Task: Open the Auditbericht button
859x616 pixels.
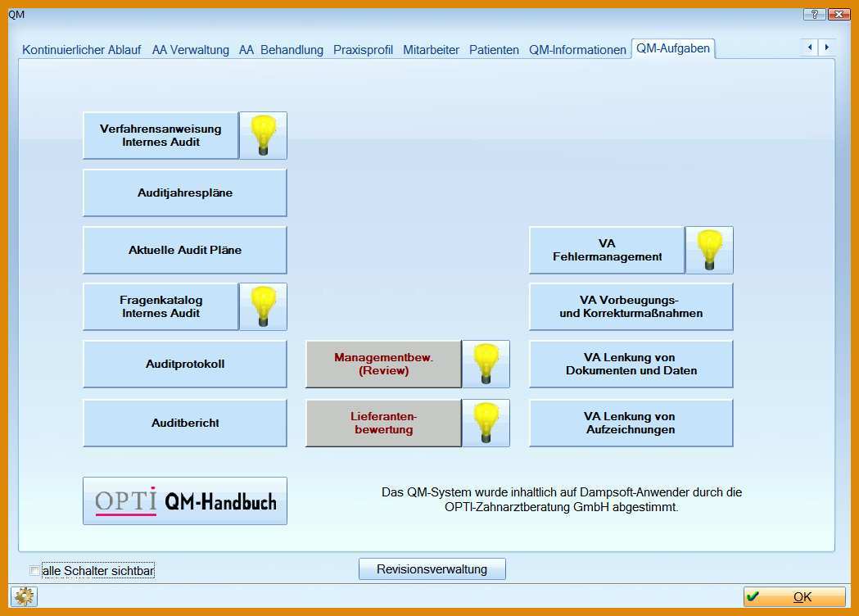Action: tap(184, 423)
